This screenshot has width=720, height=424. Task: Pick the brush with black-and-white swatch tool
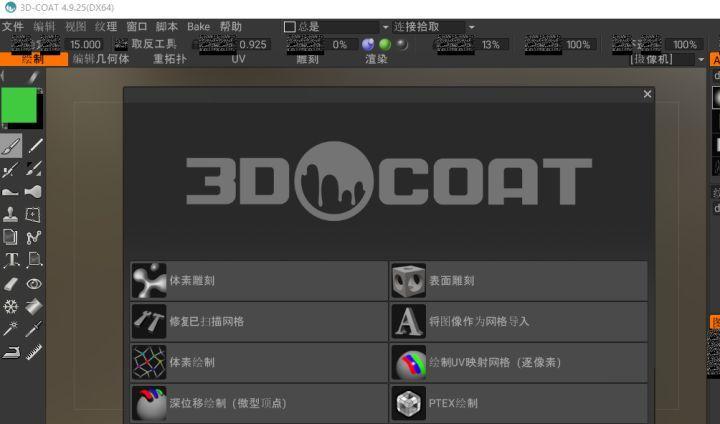(34, 169)
